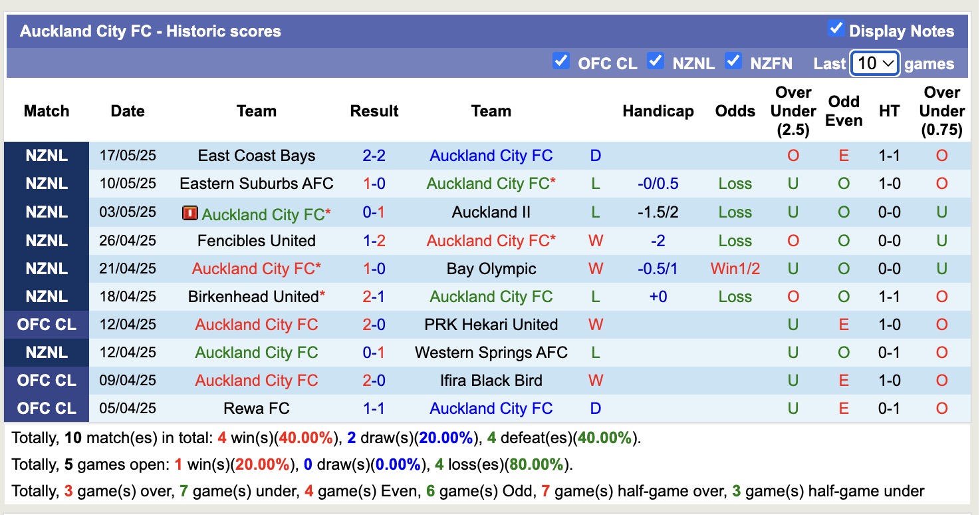Open the East Coast Bays team link
The width and height of the screenshot is (980, 515).
point(257,155)
